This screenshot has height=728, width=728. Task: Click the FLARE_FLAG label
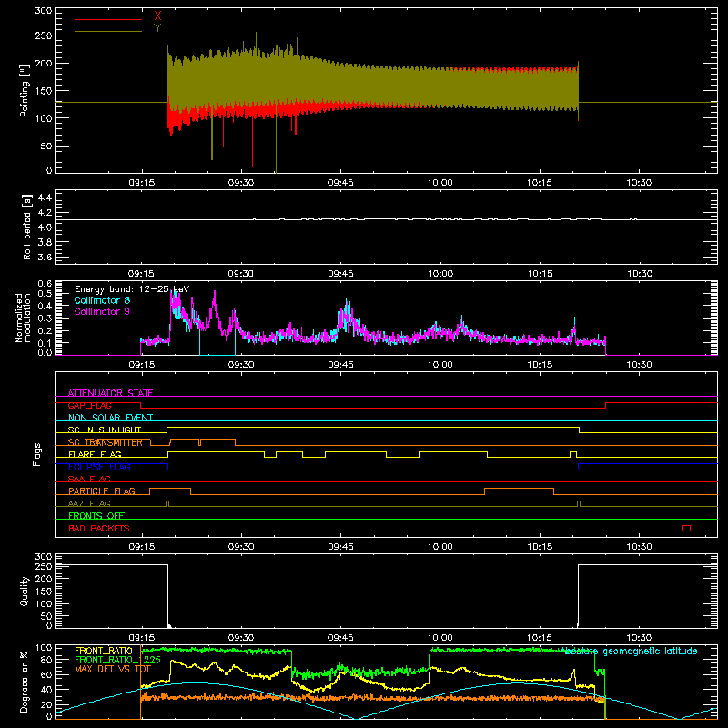click(x=95, y=454)
